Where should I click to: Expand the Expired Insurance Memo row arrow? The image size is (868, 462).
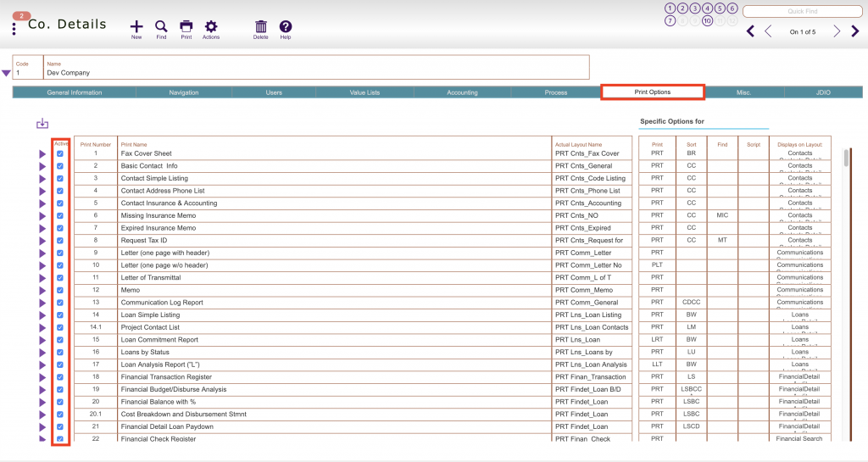pos(42,229)
